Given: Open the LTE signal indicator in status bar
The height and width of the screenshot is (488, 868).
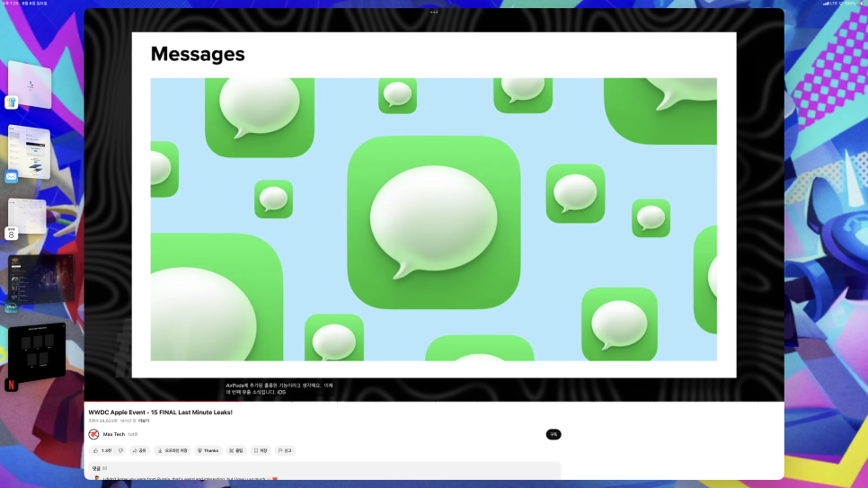Looking at the screenshot, I should pos(830,4).
